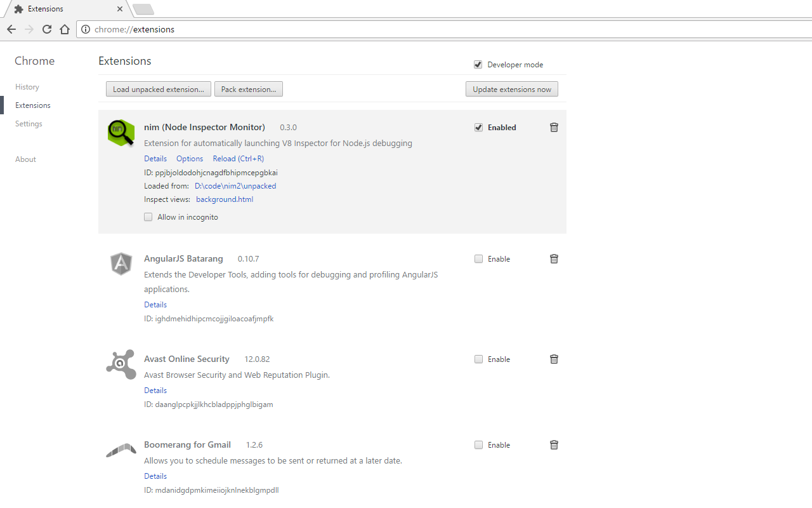Open Details link for nim extension
The image size is (812, 508).
(x=155, y=159)
